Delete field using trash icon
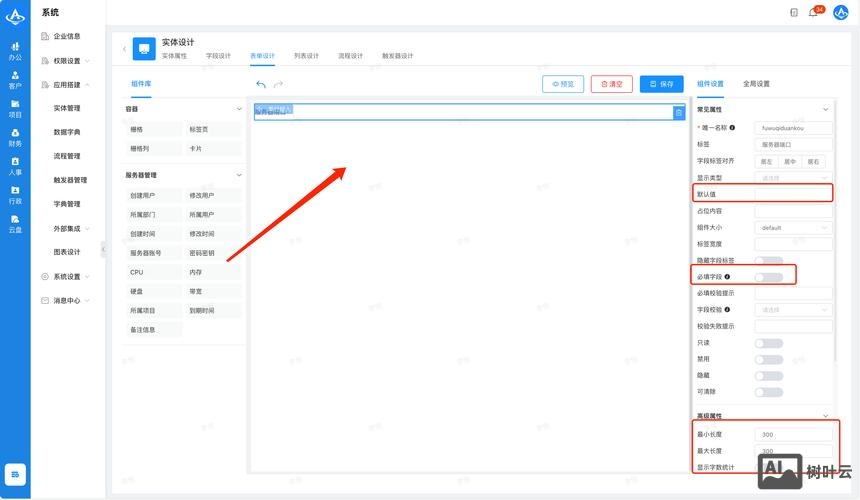 [678, 112]
